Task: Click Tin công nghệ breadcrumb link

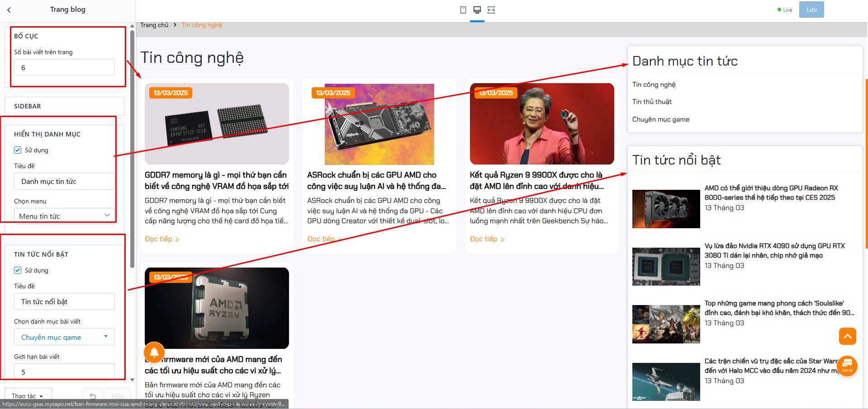Action: click(x=202, y=25)
